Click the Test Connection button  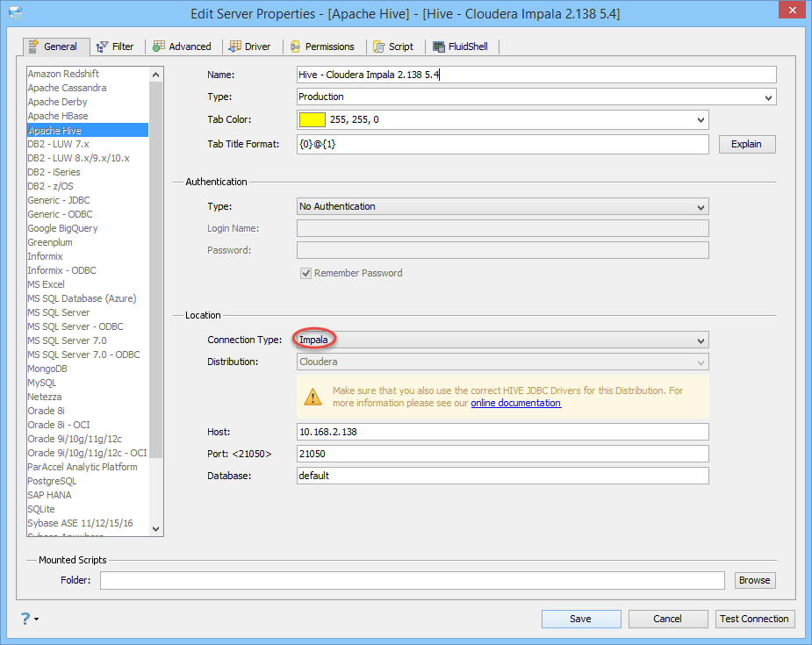755,619
